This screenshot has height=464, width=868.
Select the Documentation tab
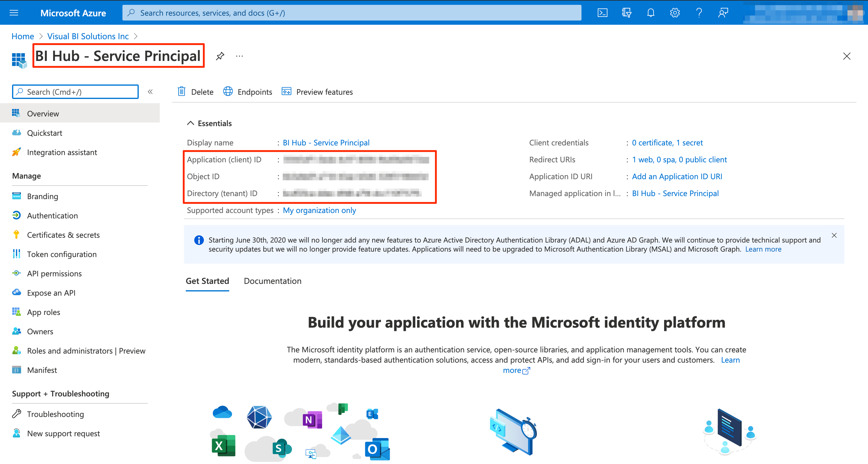pyautogui.click(x=273, y=281)
